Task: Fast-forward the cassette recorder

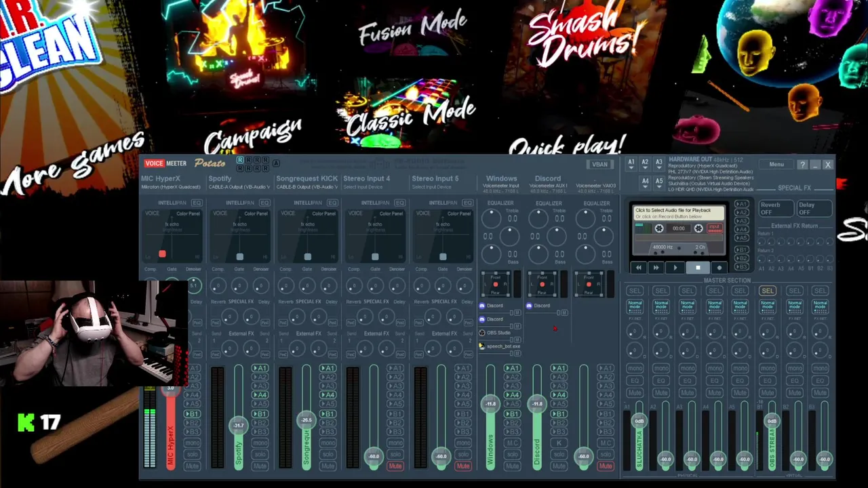Action: [x=656, y=268]
